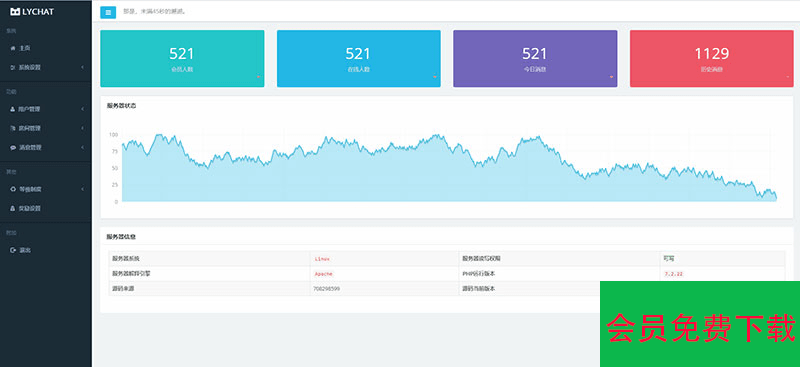The height and width of the screenshot is (367, 800).
Task: Click the 服务器系统 row label
Action: [126, 258]
